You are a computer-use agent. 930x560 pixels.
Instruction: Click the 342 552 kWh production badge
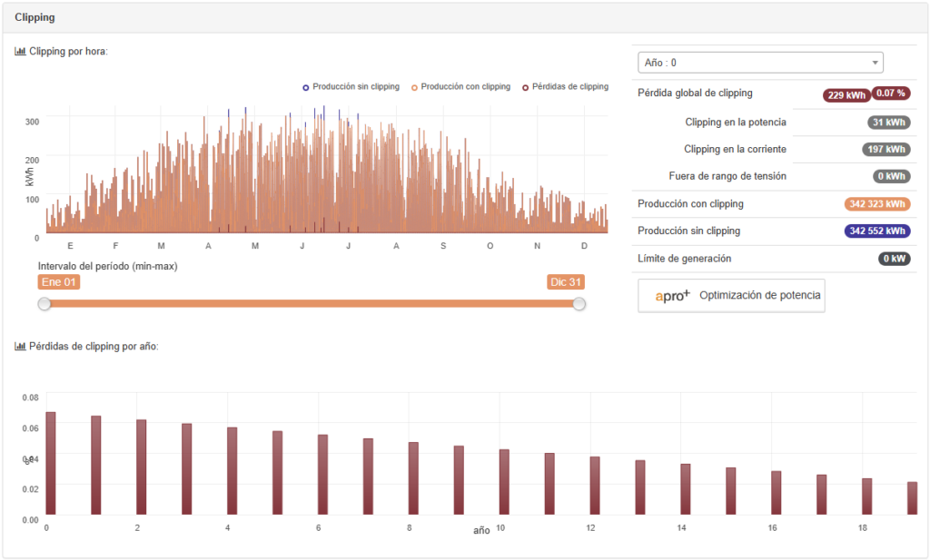point(877,231)
